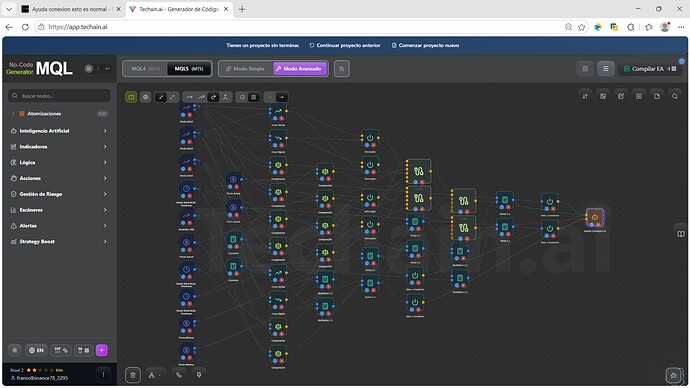
Task: Click the 567 link button in sidebar
Action: pyautogui.click(x=61, y=350)
